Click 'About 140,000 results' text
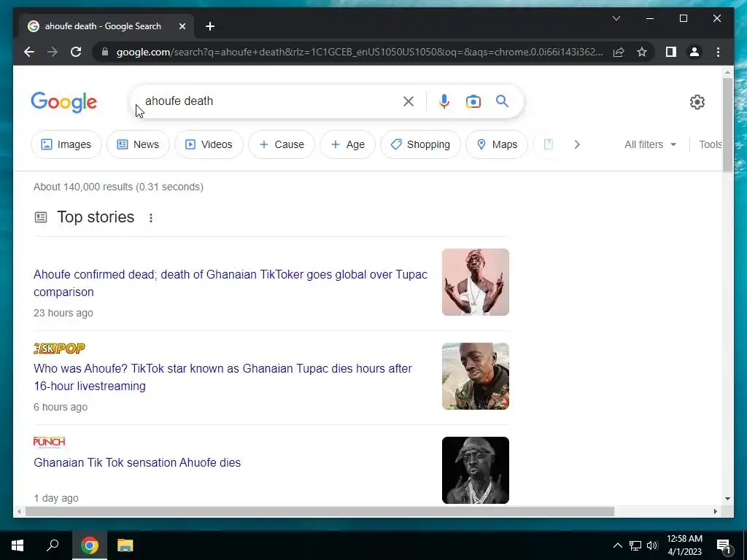Viewport: 747px width, 560px height. coord(118,187)
